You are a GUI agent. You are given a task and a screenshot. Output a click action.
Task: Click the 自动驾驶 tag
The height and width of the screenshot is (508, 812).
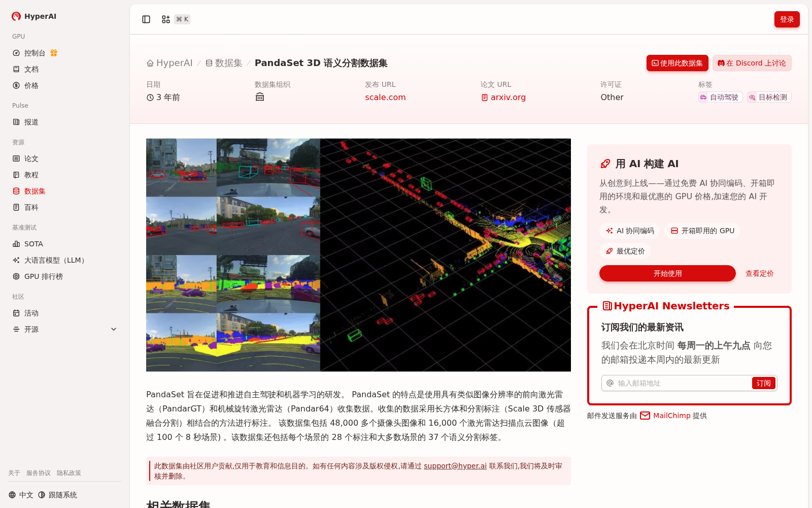720,97
